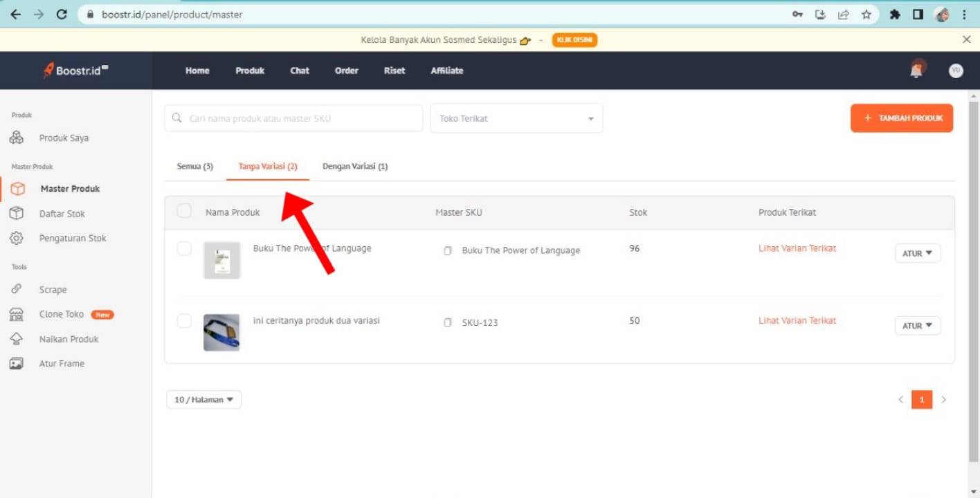The image size is (980, 498).
Task: Go back in browser history
Action: click(15, 14)
